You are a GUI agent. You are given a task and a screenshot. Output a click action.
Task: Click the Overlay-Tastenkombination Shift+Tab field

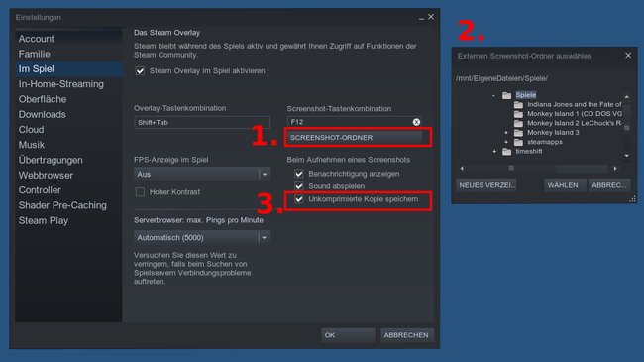pyautogui.click(x=202, y=123)
